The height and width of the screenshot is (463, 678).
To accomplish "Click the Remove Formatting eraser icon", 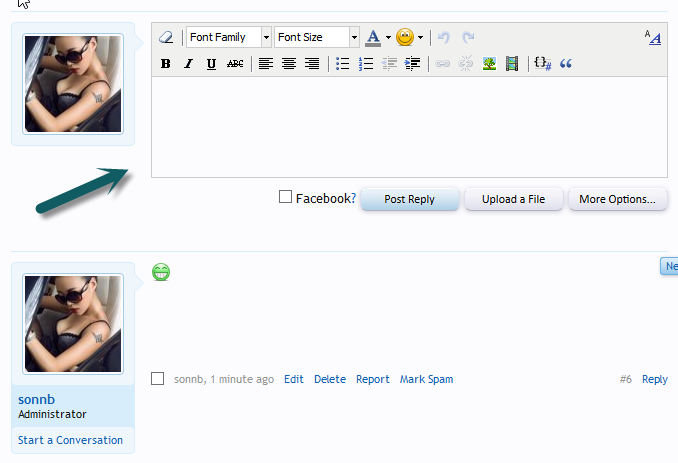I will (166, 37).
